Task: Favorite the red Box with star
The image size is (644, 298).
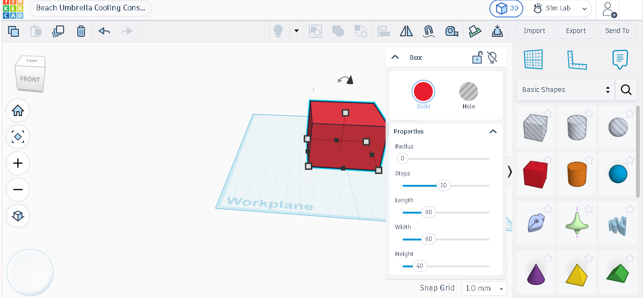Action: (548, 159)
